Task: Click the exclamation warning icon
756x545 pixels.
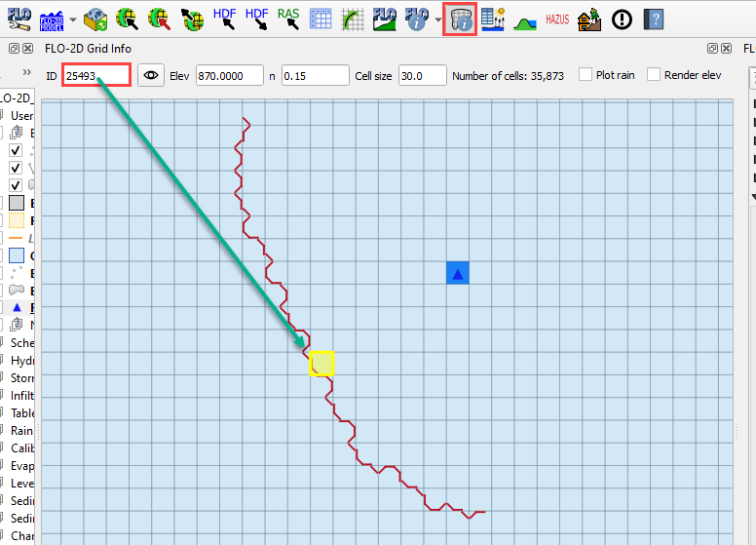Action: click(621, 19)
